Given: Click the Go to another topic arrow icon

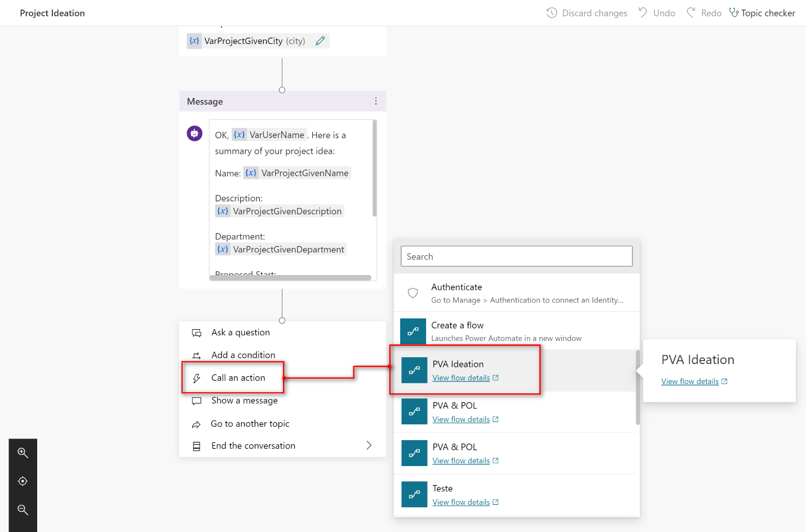Looking at the screenshot, I should 196,424.
